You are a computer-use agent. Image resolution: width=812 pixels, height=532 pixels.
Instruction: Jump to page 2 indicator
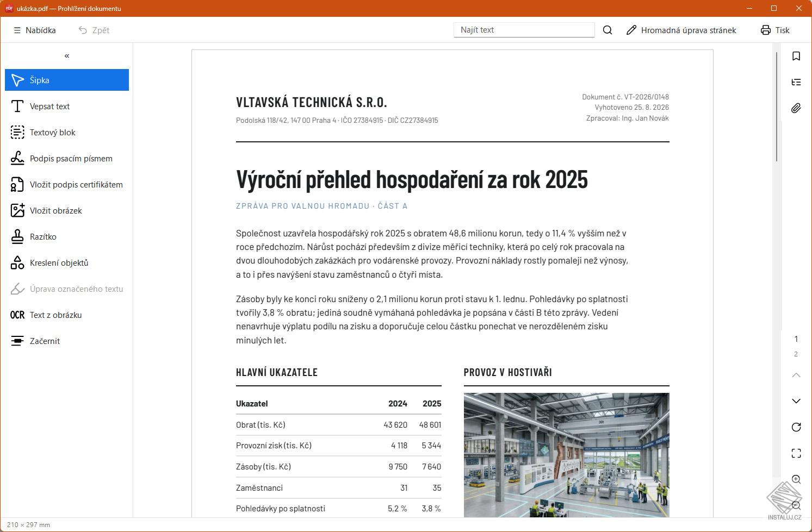[x=796, y=354]
